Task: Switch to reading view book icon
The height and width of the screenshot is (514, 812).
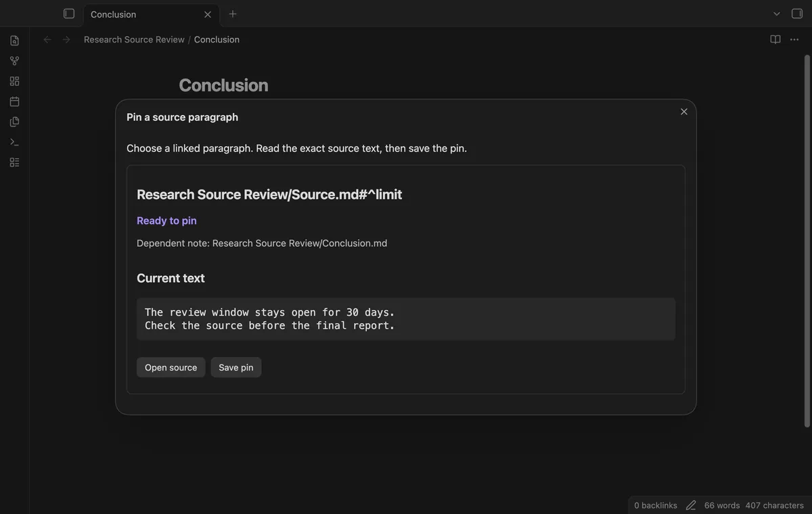Action: (775, 40)
